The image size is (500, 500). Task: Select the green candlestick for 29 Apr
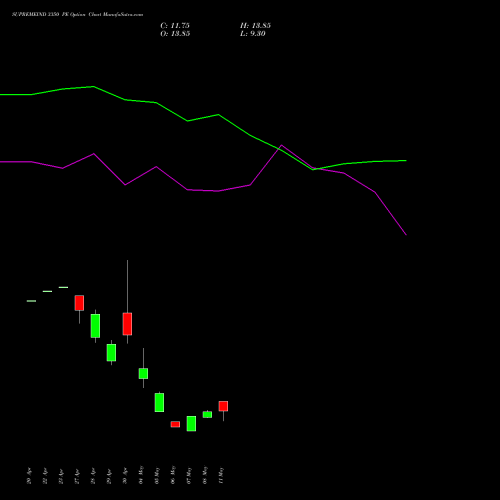(111, 352)
